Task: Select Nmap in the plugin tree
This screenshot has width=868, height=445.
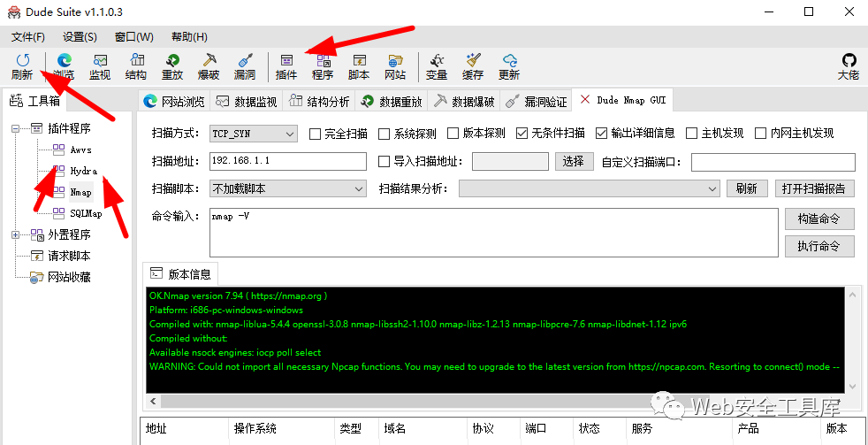Action: point(80,192)
